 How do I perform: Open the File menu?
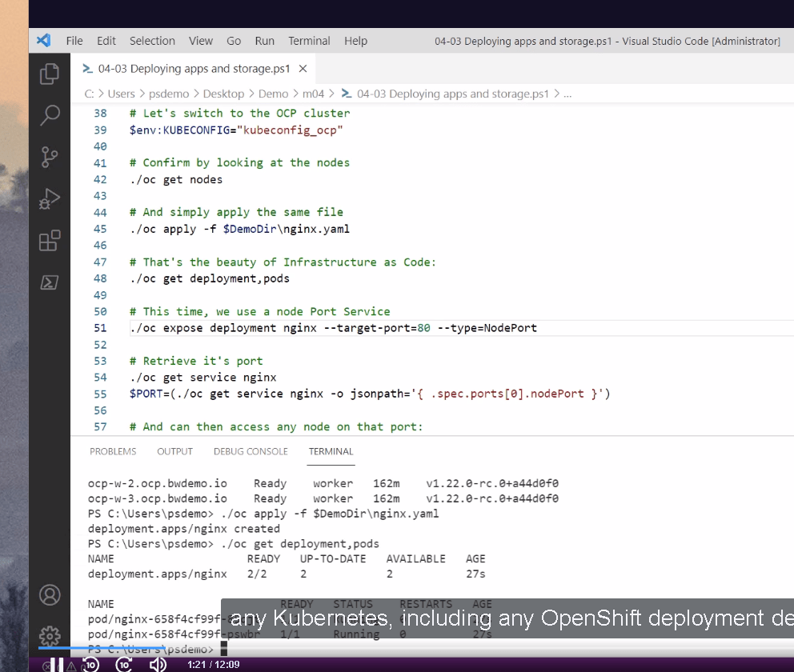[x=74, y=41]
